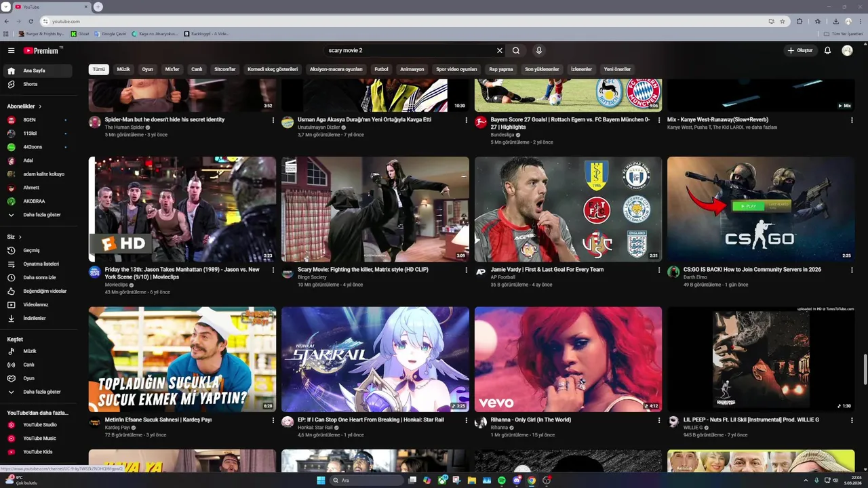Click the 'scary movie 2' search field
This screenshot has width=868, height=488.
[410, 51]
